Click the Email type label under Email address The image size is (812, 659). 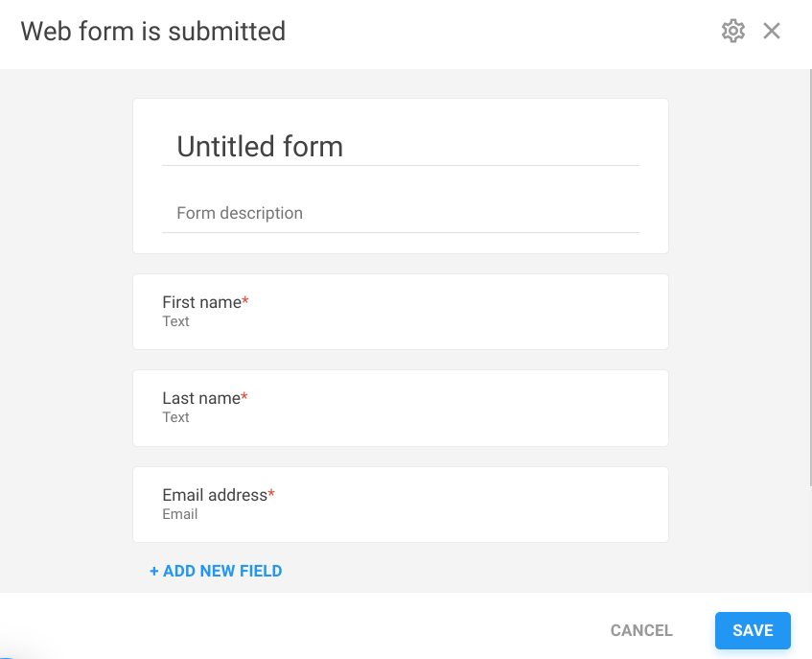click(x=180, y=514)
